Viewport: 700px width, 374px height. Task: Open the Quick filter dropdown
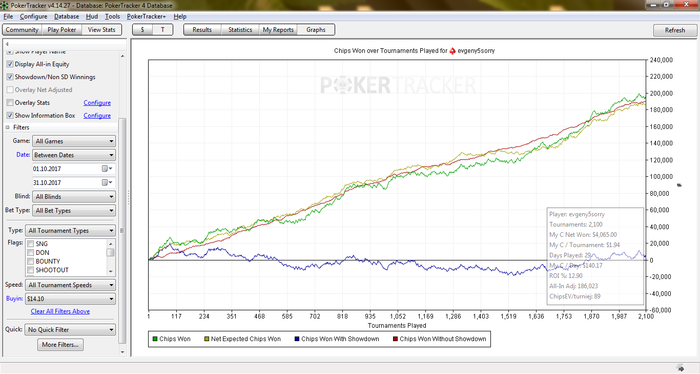71,330
